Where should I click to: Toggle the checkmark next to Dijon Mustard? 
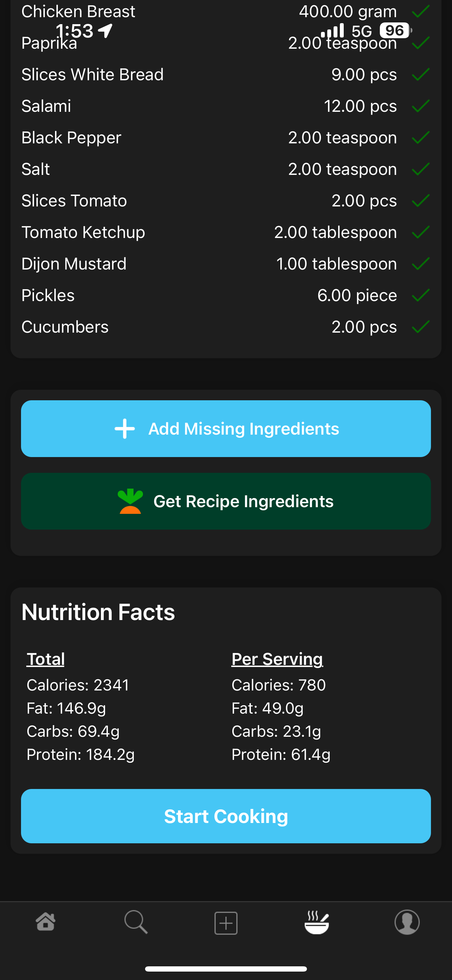point(420,264)
